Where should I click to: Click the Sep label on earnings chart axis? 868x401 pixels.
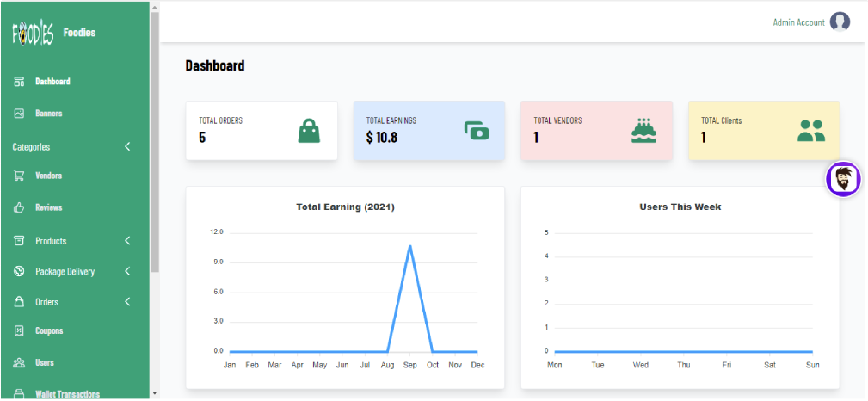[409, 365]
